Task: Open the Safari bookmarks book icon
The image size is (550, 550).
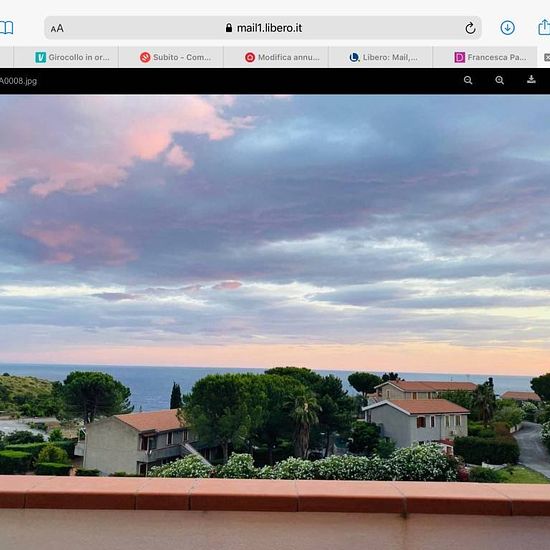Action: point(6,27)
